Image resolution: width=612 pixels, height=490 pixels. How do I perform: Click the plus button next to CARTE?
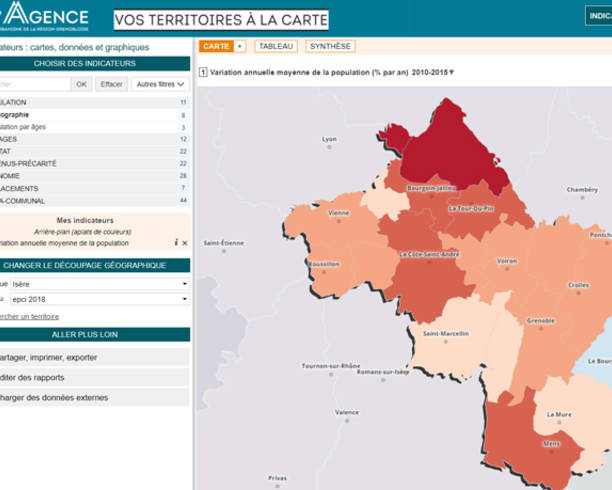click(x=240, y=46)
